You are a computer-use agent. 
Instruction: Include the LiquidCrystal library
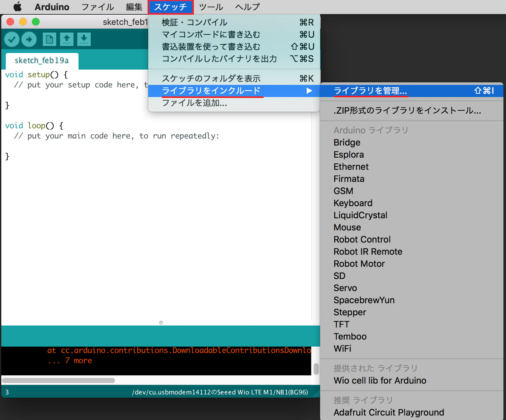pyautogui.click(x=412, y=215)
